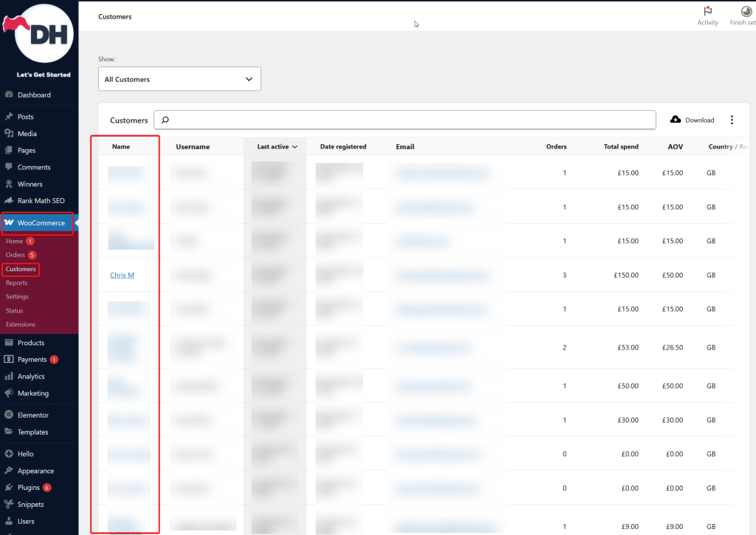
Task: Open Media library in sidebar
Action: (x=27, y=134)
